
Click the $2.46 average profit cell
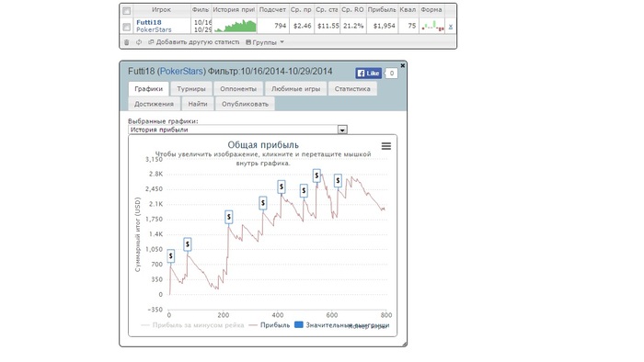pos(303,26)
